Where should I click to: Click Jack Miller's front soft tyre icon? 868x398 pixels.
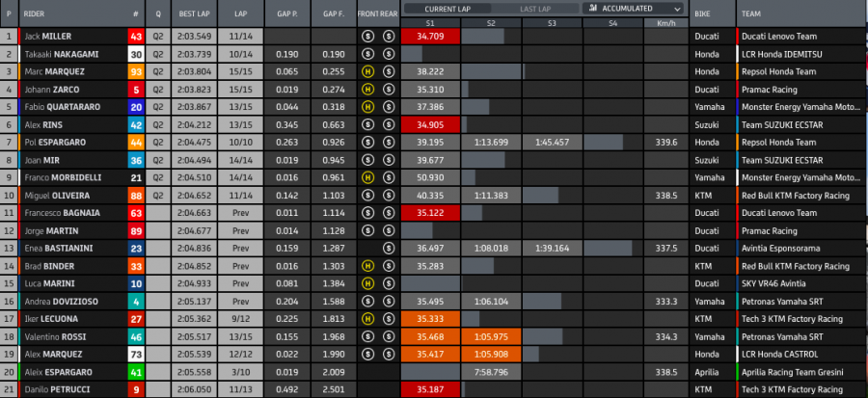(x=366, y=37)
